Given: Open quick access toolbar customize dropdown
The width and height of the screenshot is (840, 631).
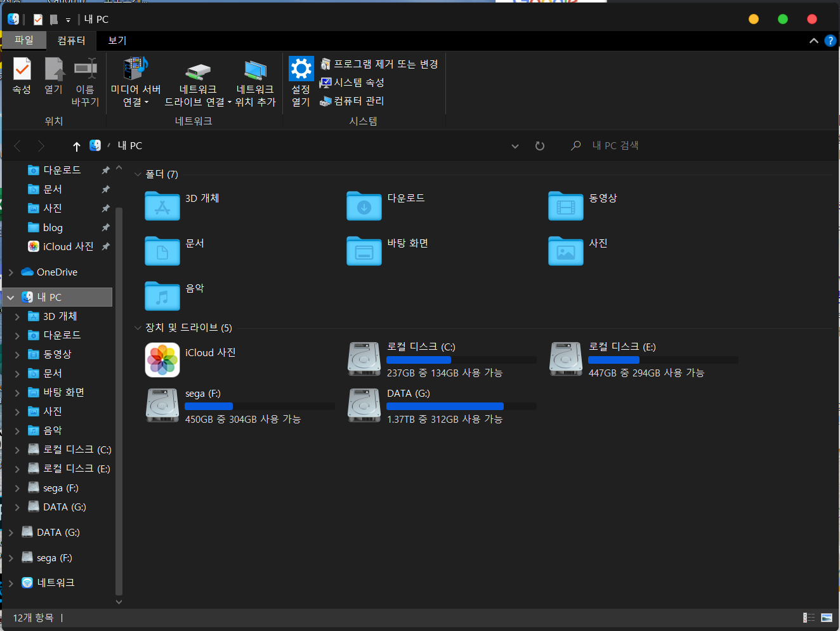Looking at the screenshot, I should (x=68, y=20).
